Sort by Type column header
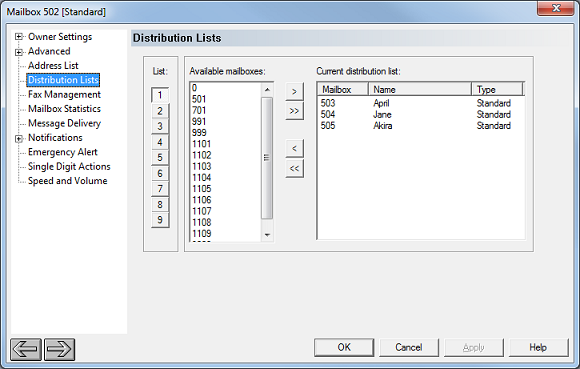Image resolution: width=580 pixels, height=369 pixels. tap(497, 89)
